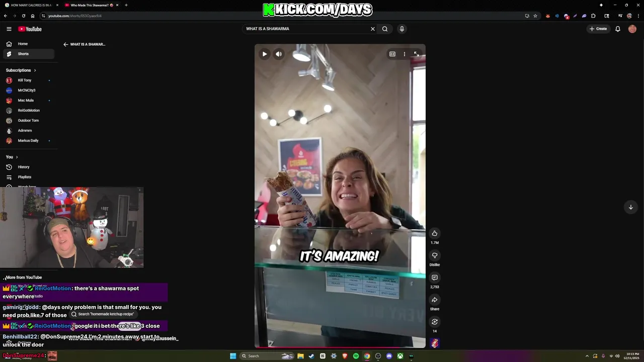Open the YouTube hamburger guide menu
644x362 pixels.
point(9,29)
